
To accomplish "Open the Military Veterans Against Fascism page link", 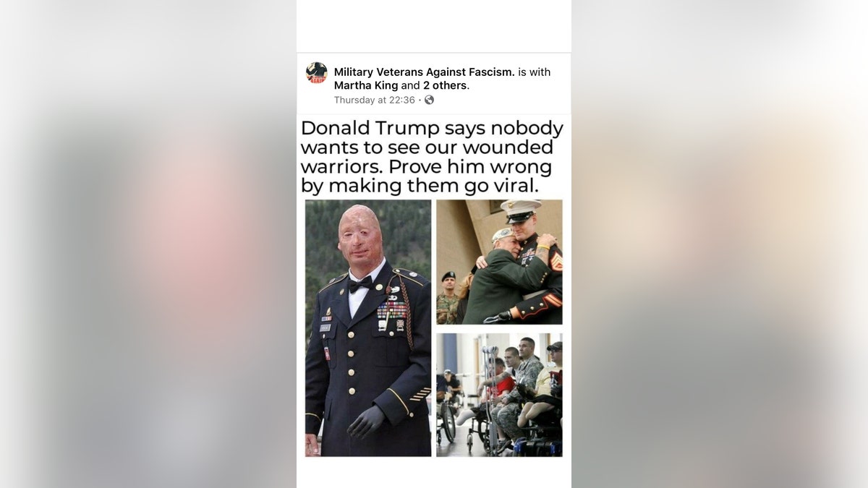I will click(x=425, y=72).
